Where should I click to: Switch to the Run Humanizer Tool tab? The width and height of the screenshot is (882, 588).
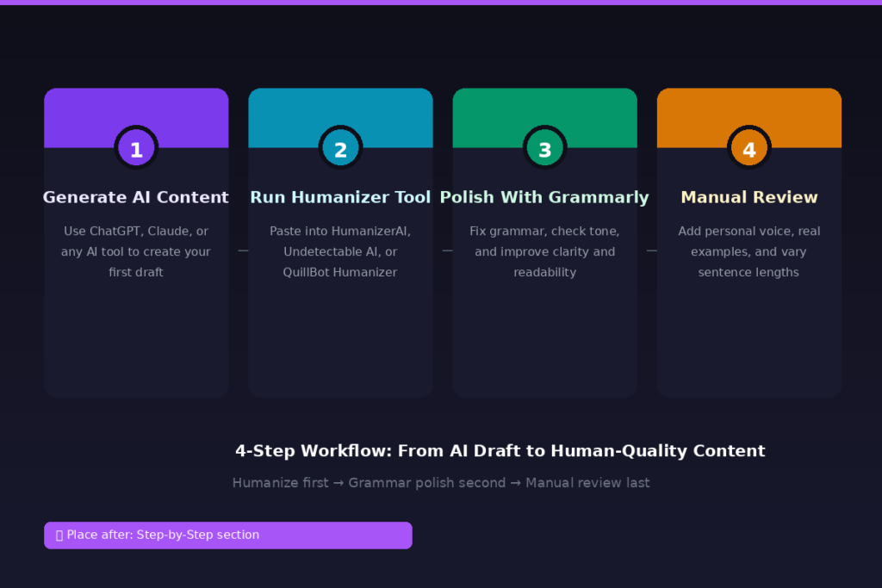click(x=340, y=197)
